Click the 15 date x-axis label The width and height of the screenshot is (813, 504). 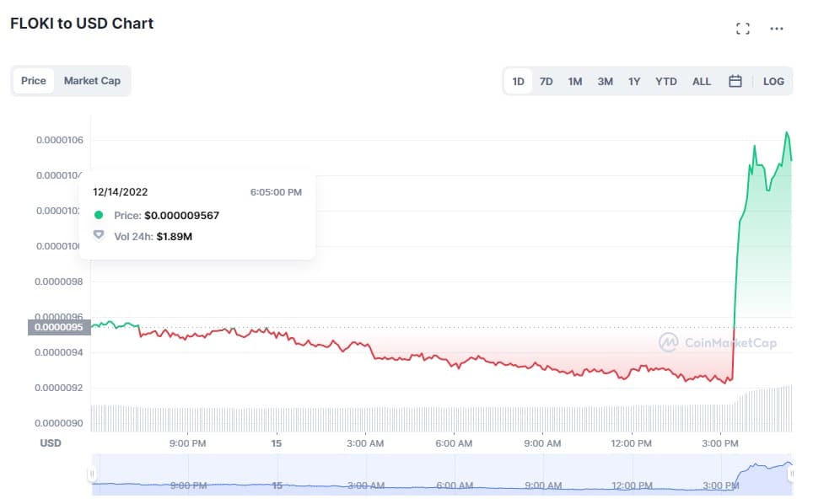tap(277, 443)
